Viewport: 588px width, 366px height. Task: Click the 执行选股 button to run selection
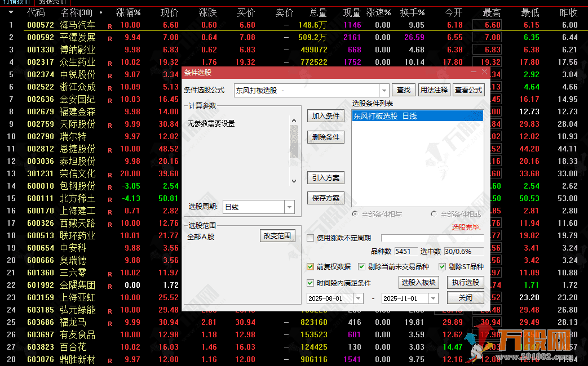pos(465,283)
